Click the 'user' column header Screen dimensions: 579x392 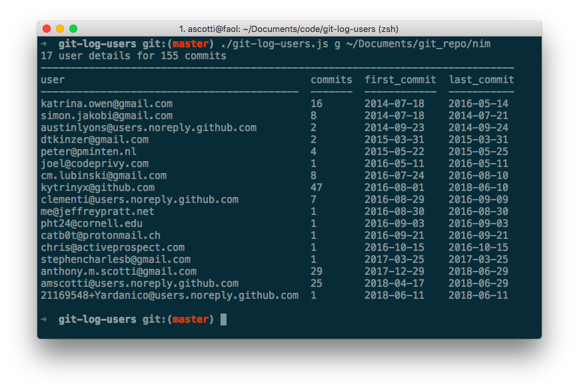tap(53, 80)
